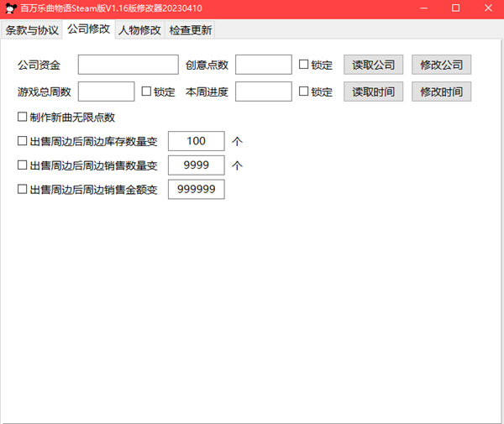This screenshot has width=504, height=424.
Task: Click the app icon in the title bar
Action: point(11,8)
